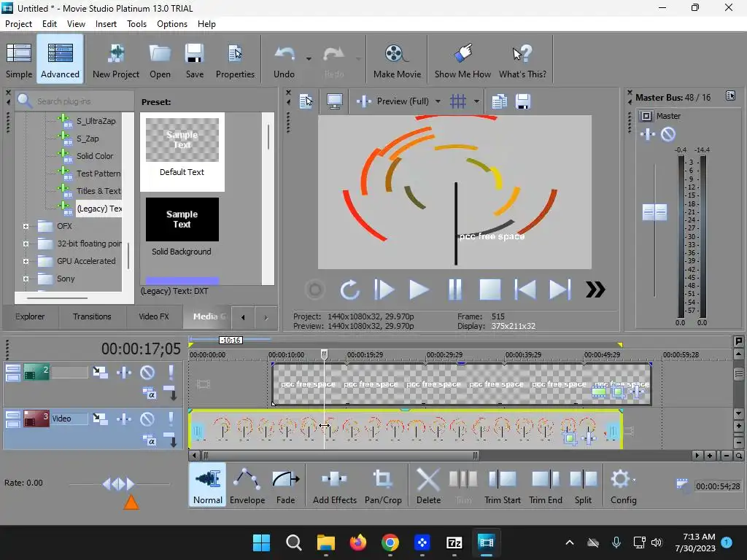Viewport: 747px width, 560px height.
Task: Open Master FX settings icon
Action: [648, 134]
